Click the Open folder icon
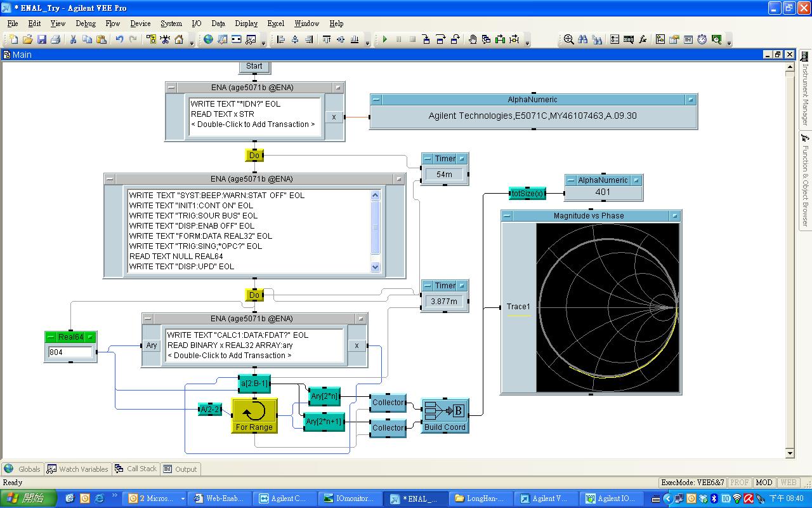 (x=27, y=39)
